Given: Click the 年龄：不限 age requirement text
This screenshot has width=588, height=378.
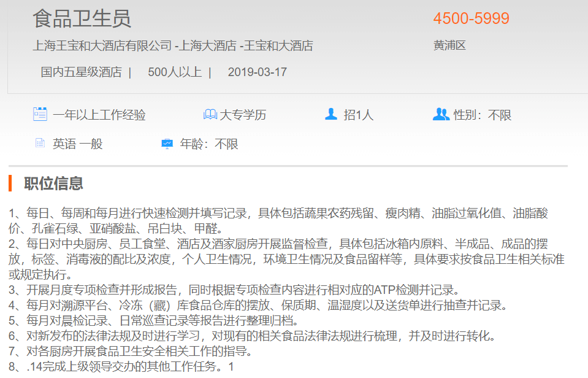Looking at the screenshot, I should 209,144.
